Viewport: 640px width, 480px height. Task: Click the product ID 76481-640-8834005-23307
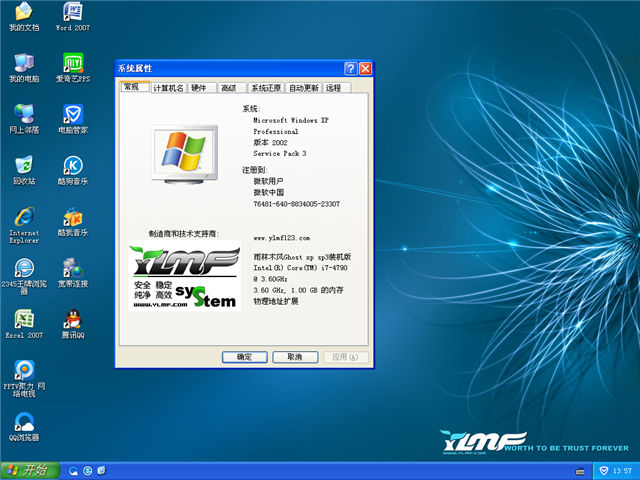point(296,204)
